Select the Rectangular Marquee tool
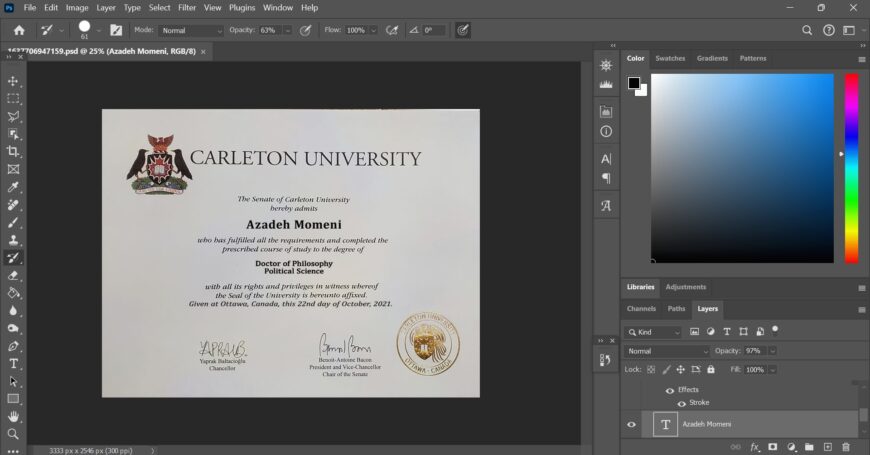Screen dimensions: 870x455 (x=13, y=99)
